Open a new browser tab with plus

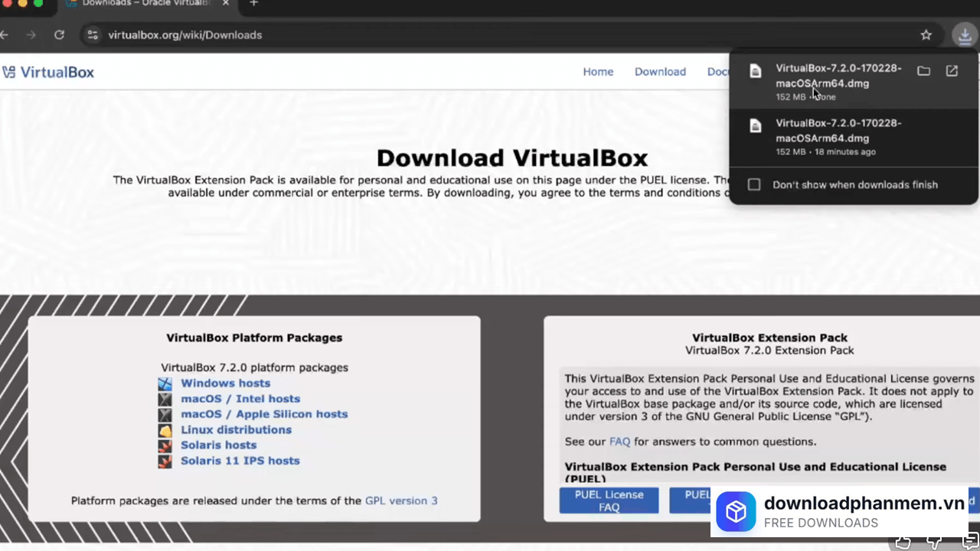click(x=253, y=4)
